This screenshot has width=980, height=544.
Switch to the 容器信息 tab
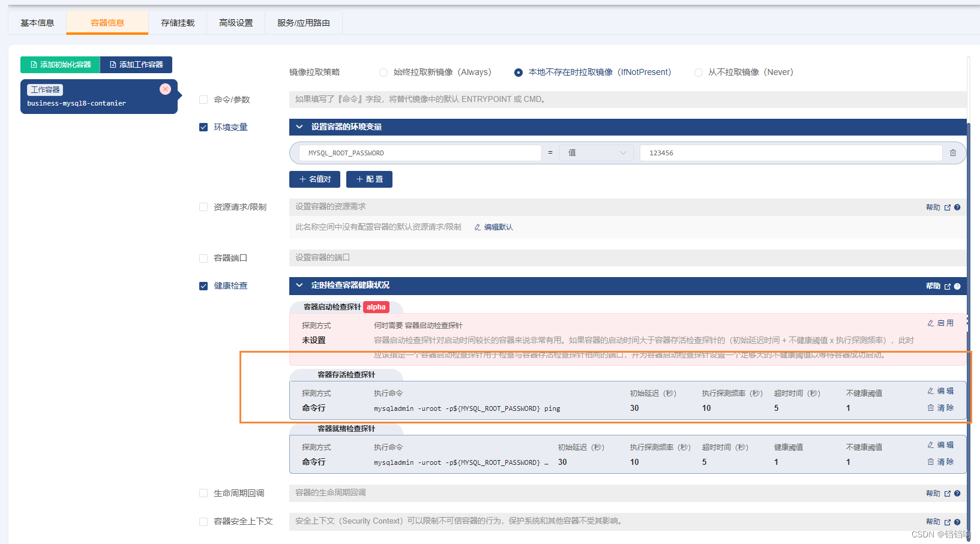[107, 23]
